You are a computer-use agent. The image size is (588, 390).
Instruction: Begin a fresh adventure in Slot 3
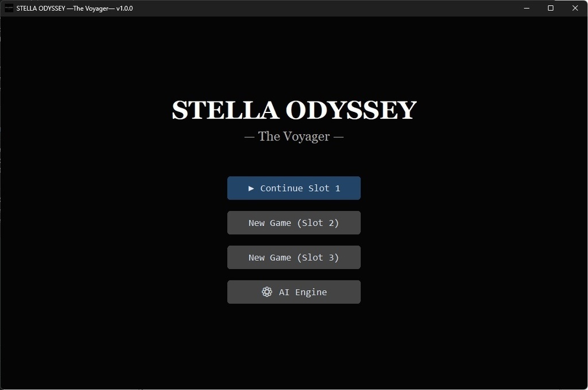293,257
